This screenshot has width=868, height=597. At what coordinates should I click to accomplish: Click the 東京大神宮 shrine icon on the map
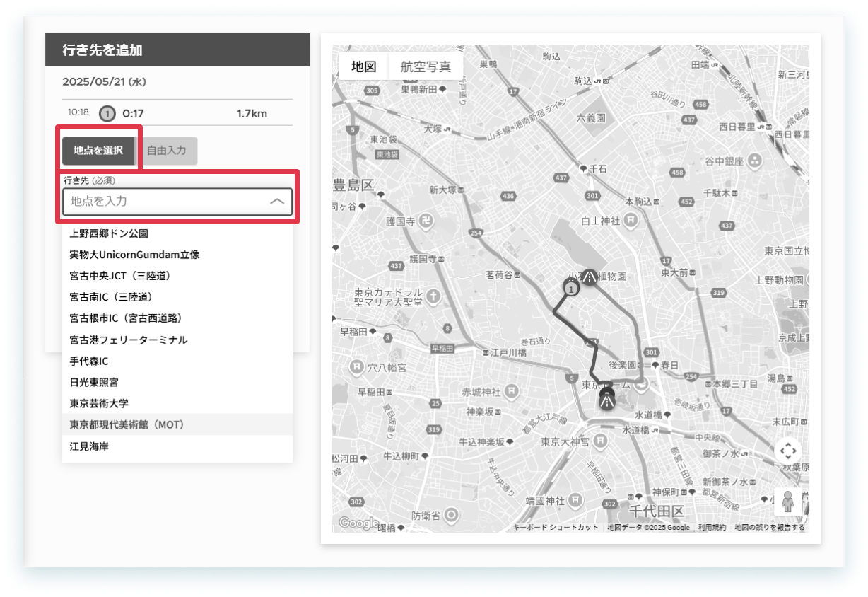coord(599,441)
